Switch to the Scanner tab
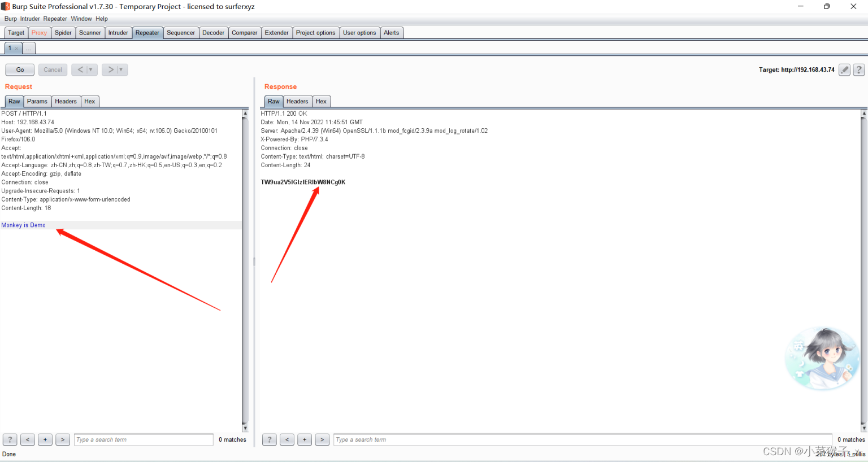 [x=90, y=33]
